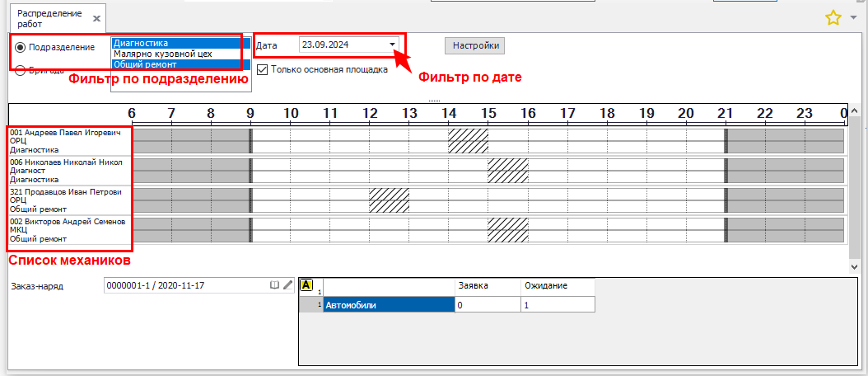Click the arrow next to favorites star
Screen dimensions: 868x376
(853, 17)
